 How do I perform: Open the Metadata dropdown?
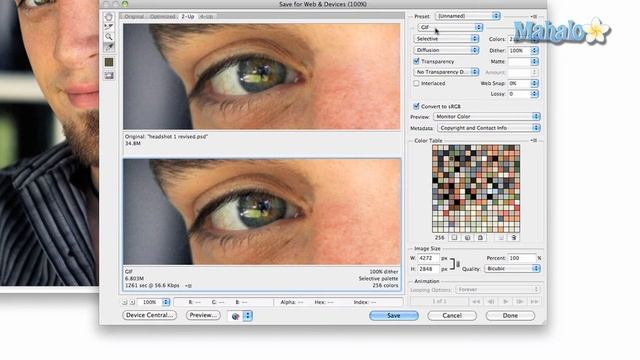click(x=489, y=128)
